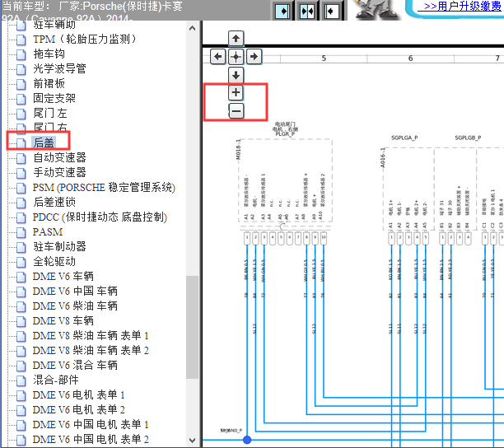The height and width of the screenshot is (448, 504).
Task: Pan the wiring diagram up
Action: pos(236,39)
